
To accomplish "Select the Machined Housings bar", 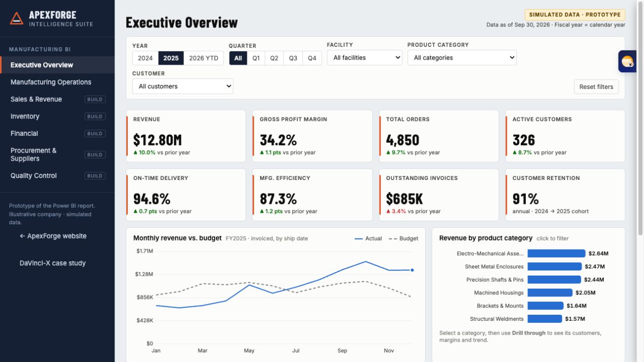I will click(550, 293).
